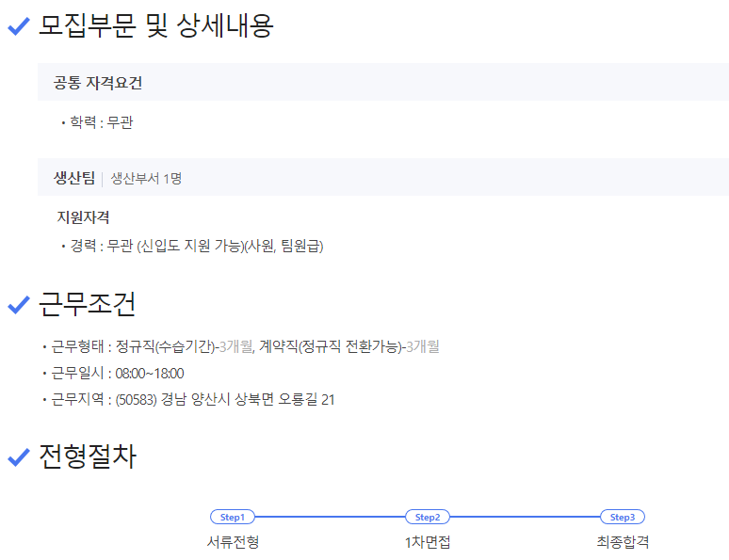This screenshot has width=729, height=560.
Task: Click the 최종합격 step label
Action: point(623,542)
